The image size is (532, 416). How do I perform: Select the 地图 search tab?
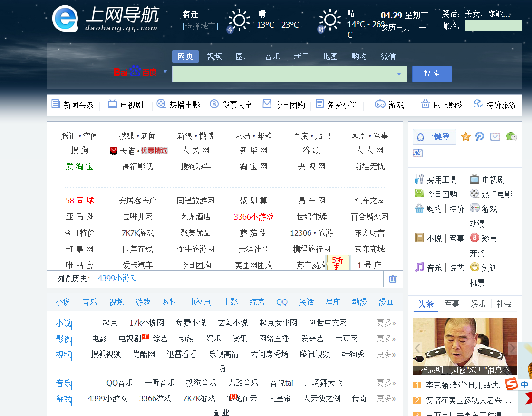click(x=330, y=56)
